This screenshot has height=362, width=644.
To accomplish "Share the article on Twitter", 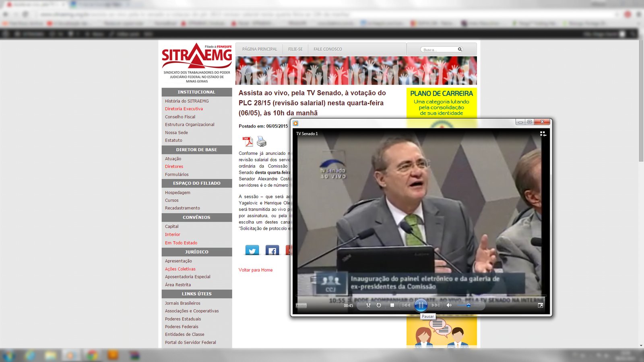I will (x=252, y=250).
